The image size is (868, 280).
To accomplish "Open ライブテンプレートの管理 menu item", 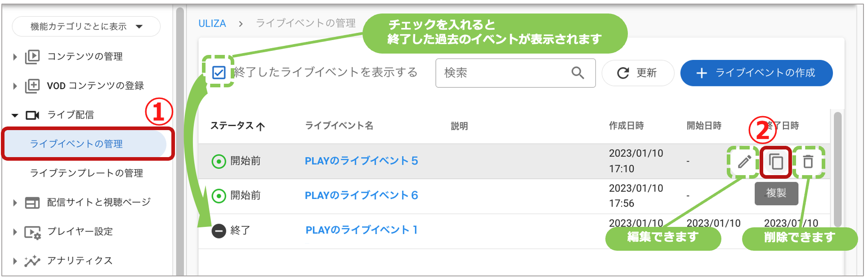I will coord(86,173).
